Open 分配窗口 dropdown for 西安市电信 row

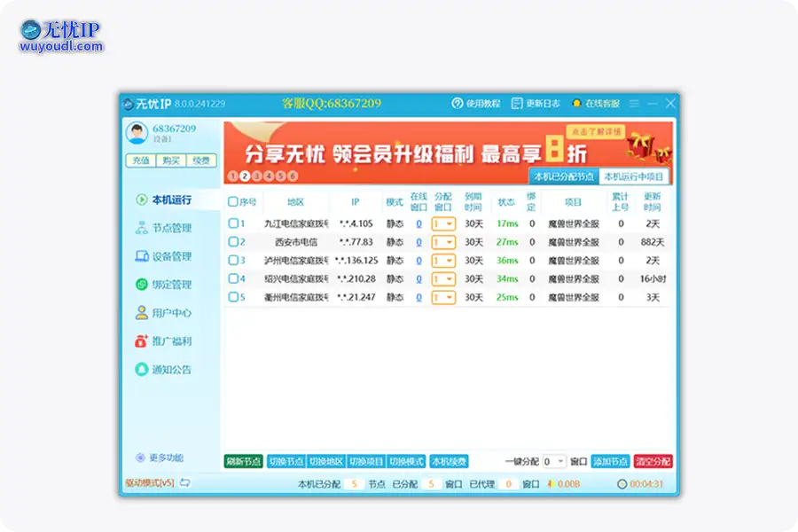pos(443,242)
